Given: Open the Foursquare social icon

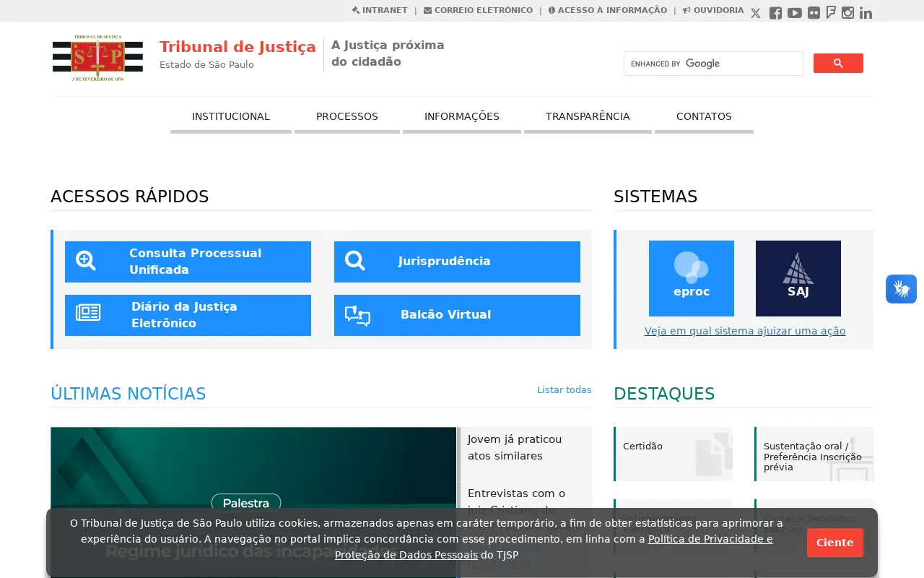Looking at the screenshot, I should (x=831, y=13).
